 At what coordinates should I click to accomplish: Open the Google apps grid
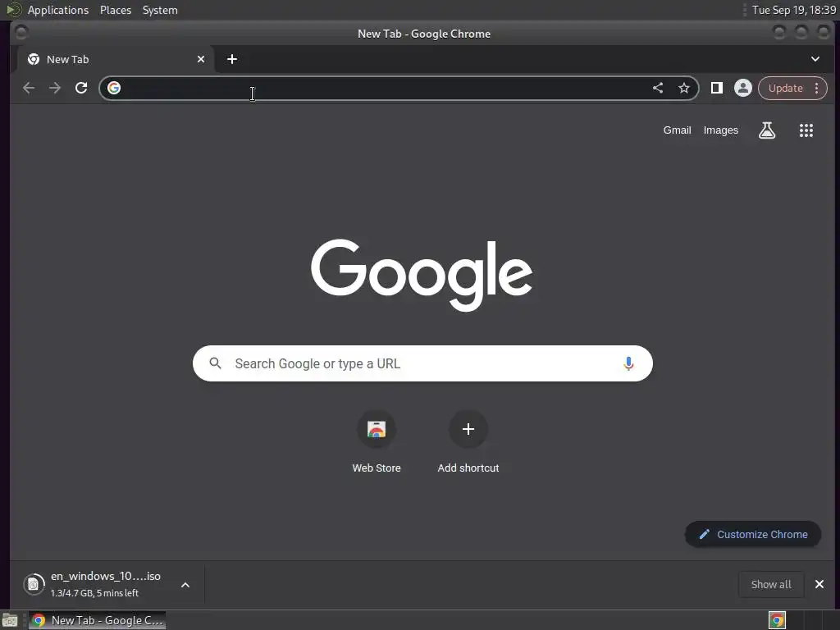pyautogui.click(x=806, y=130)
